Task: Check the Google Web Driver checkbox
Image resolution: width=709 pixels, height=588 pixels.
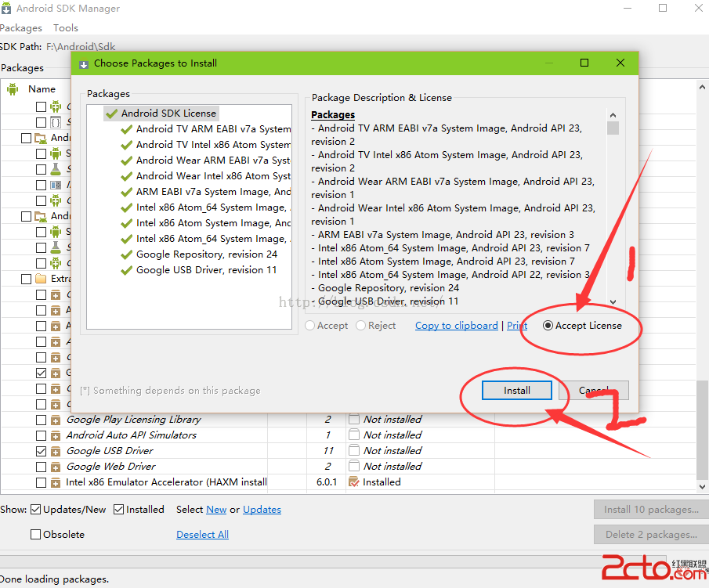Action: pos(42,467)
